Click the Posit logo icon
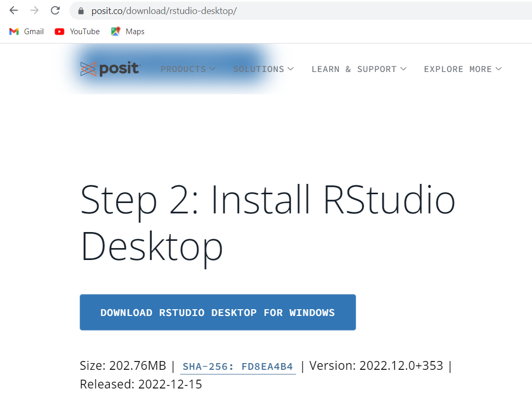 pyautogui.click(x=87, y=68)
